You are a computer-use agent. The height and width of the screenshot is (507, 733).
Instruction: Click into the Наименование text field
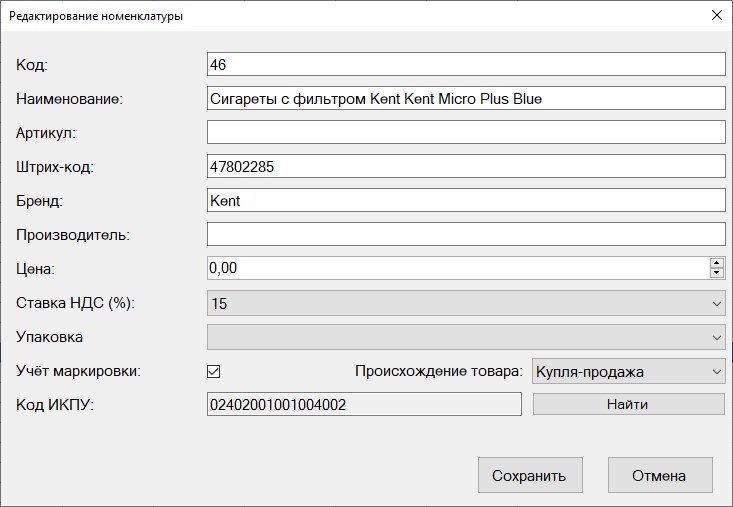pyautogui.click(x=464, y=98)
